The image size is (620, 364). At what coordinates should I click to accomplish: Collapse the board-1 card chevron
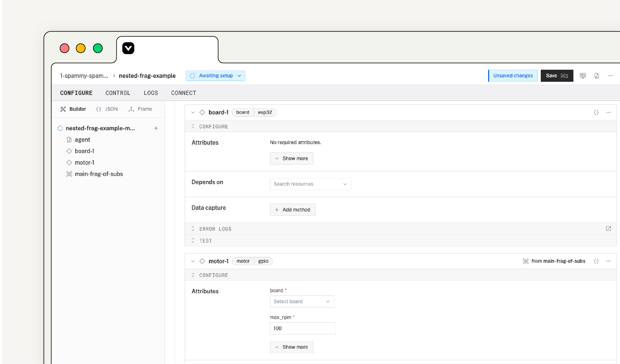[193, 113]
